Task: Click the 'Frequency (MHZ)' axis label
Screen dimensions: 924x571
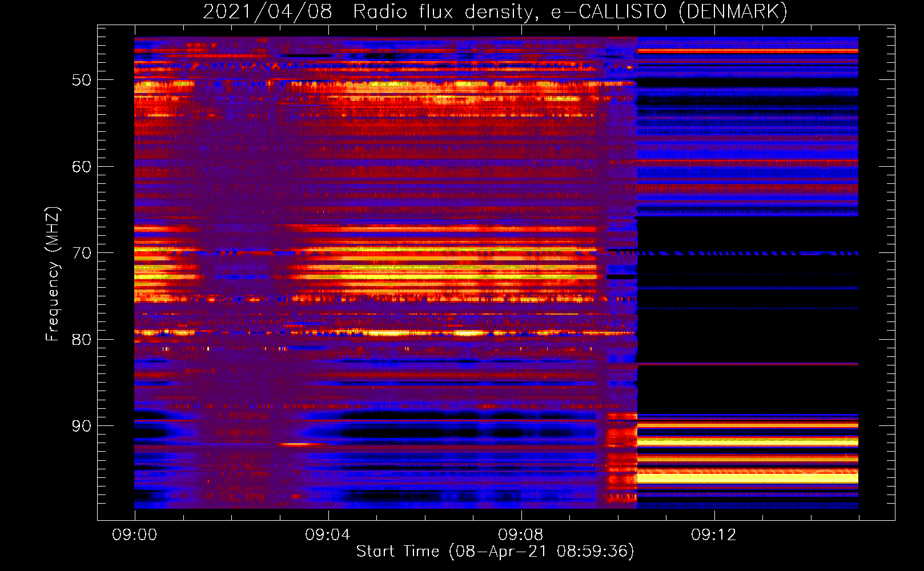Action: [53, 274]
